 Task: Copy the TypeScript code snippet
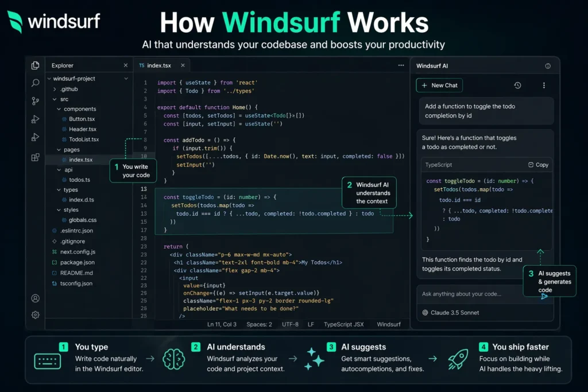point(538,165)
